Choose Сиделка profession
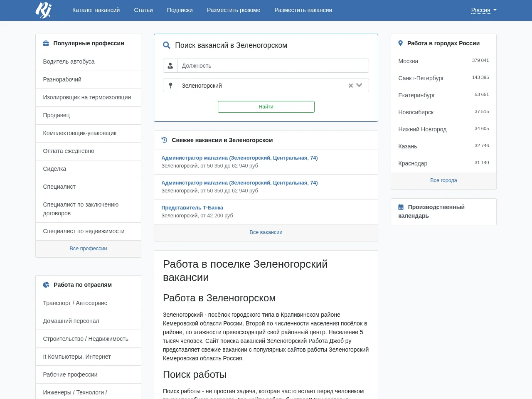 (x=88, y=169)
